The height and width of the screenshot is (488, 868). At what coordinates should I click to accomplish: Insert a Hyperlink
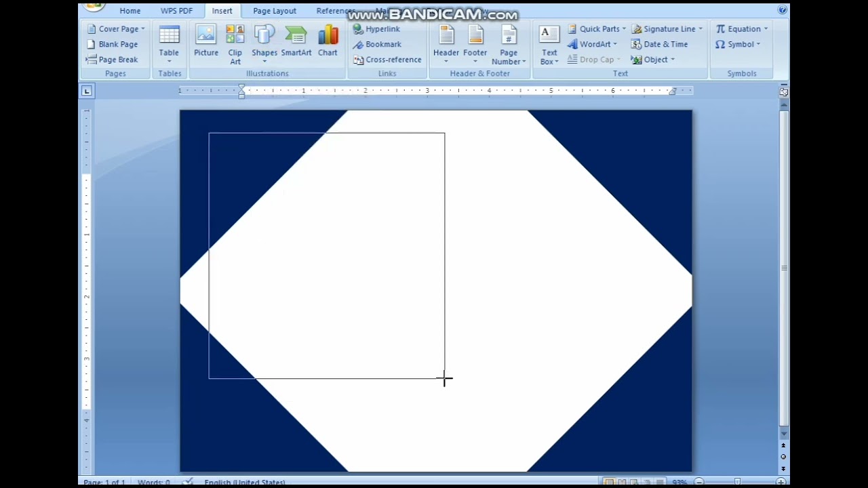click(x=376, y=28)
